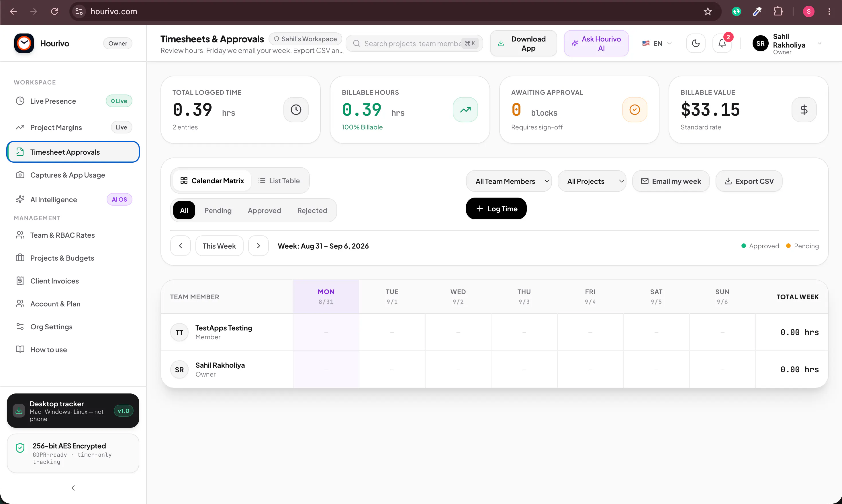Open Account & Plan
Screen dimensions: 842x504
73,304
